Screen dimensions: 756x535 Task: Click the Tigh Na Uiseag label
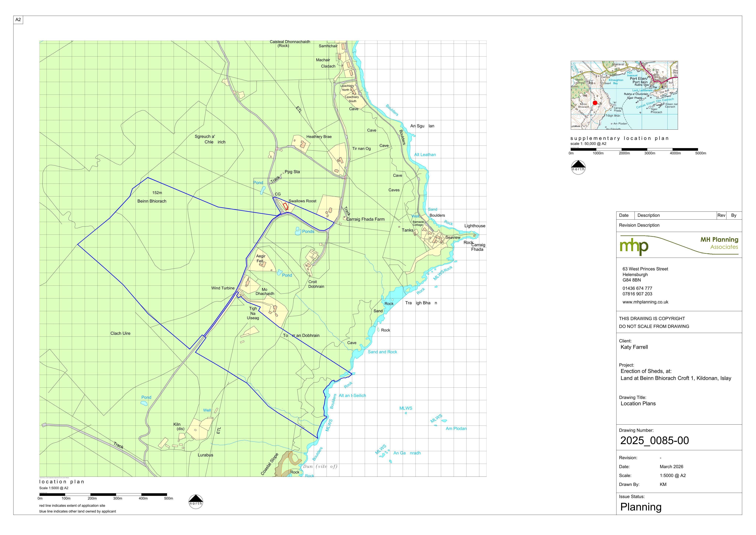(253, 313)
